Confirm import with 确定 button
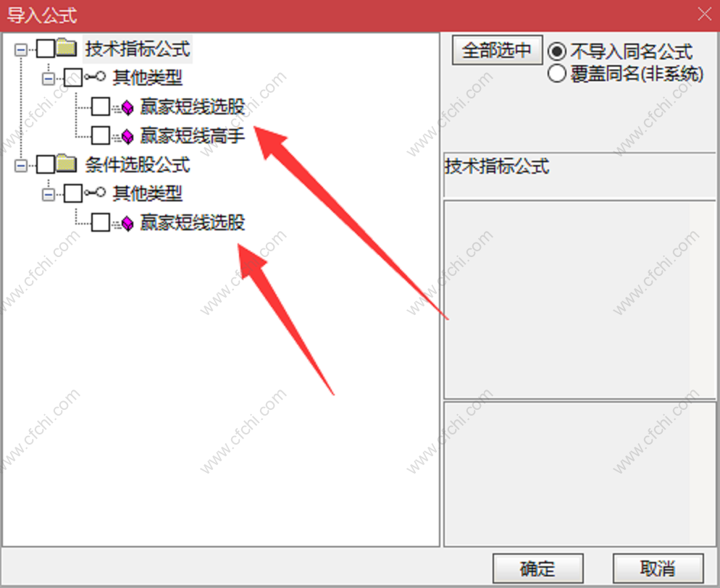 (537, 568)
